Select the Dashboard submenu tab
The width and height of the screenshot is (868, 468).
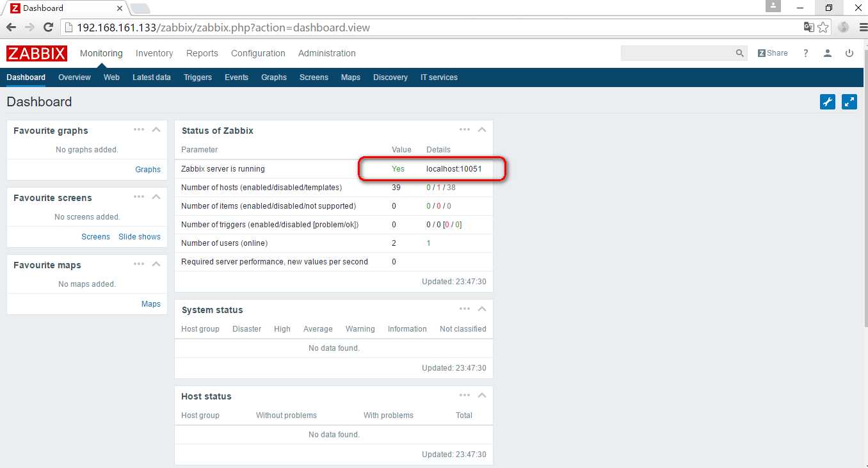click(26, 77)
